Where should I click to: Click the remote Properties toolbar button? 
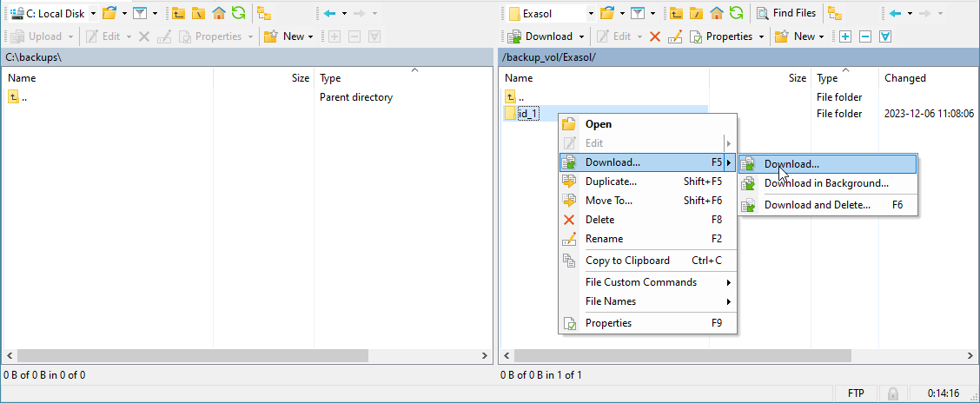coord(727,36)
